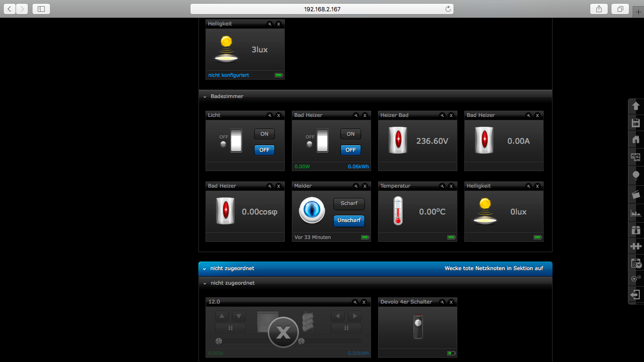The width and height of the screenshot is (644, 362).
Task: Click 'Wecke tote Netzknoten in Sektion auf'
Action: [494, 269]
